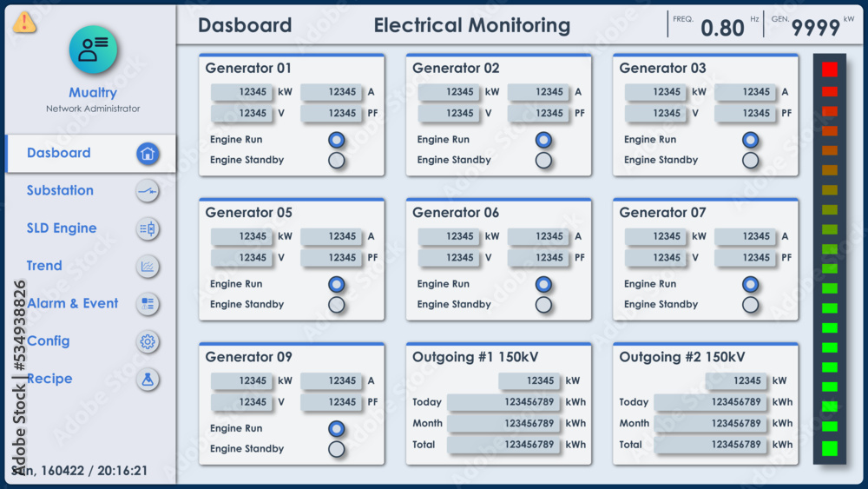The image size is (868, 489).
Task: Click Outgoing #2 Total kWh field
Action: coord(710,444)
